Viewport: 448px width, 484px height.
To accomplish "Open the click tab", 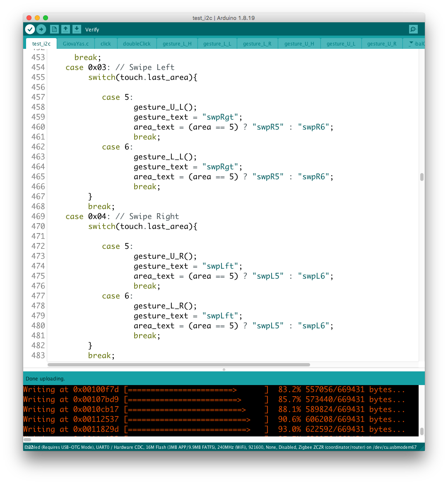I will click(x=106, y=43).
